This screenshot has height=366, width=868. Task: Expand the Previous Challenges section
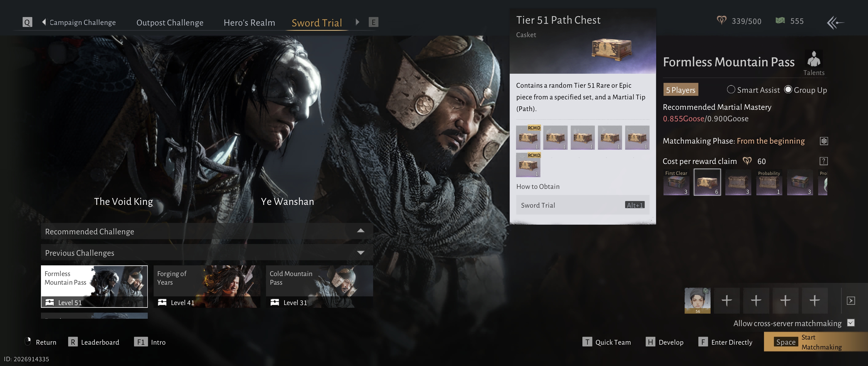[361, 253]
